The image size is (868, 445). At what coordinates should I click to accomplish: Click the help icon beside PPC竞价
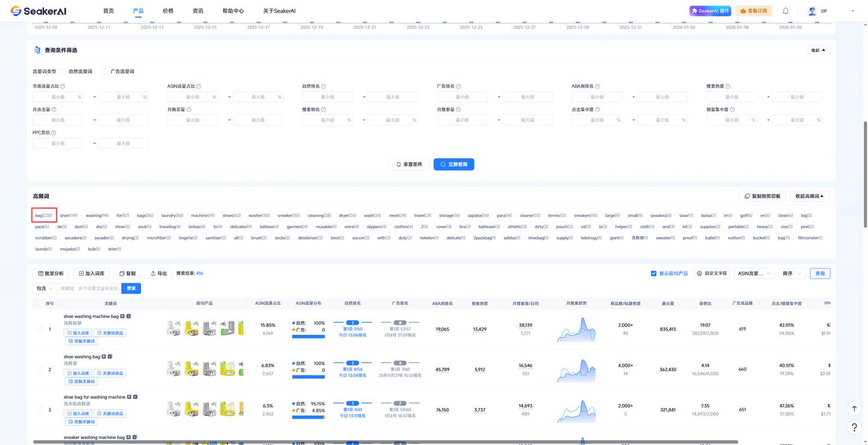tap(54, 133)
